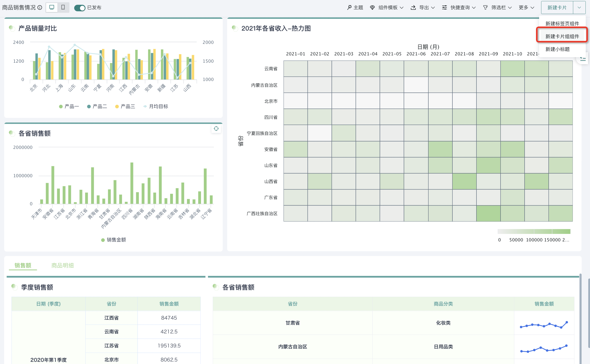The image size is (590, 364).
Task: Switch to desktop layout view icon
Action: coord(52,8)
